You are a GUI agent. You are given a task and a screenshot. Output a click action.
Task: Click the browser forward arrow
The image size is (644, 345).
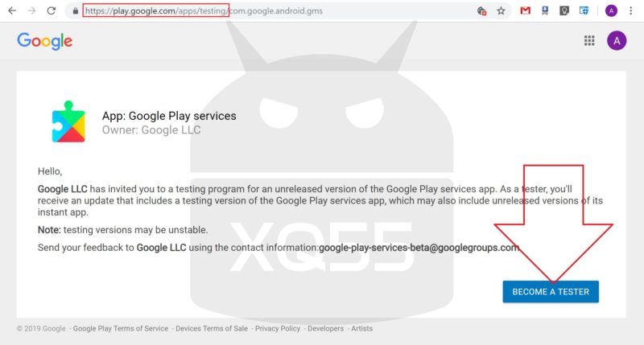pos(31,11)
